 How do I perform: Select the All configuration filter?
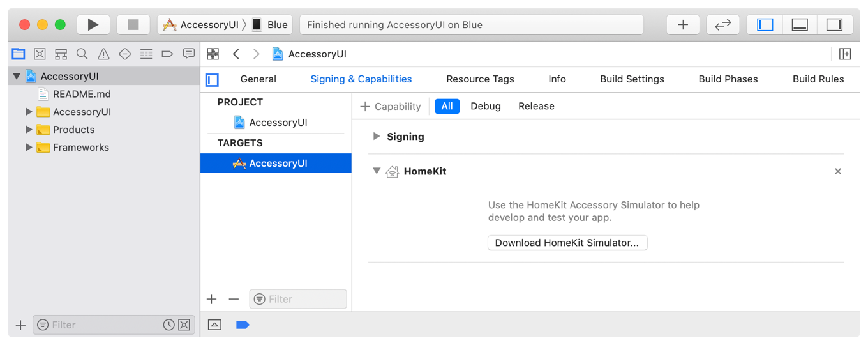tap(447, 106)
